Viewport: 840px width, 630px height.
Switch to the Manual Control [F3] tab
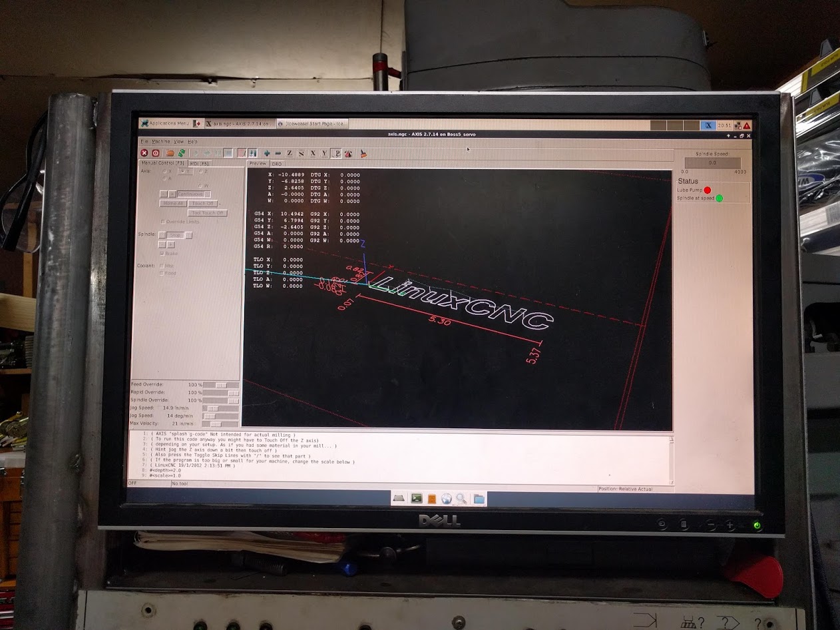pos(162,163)
